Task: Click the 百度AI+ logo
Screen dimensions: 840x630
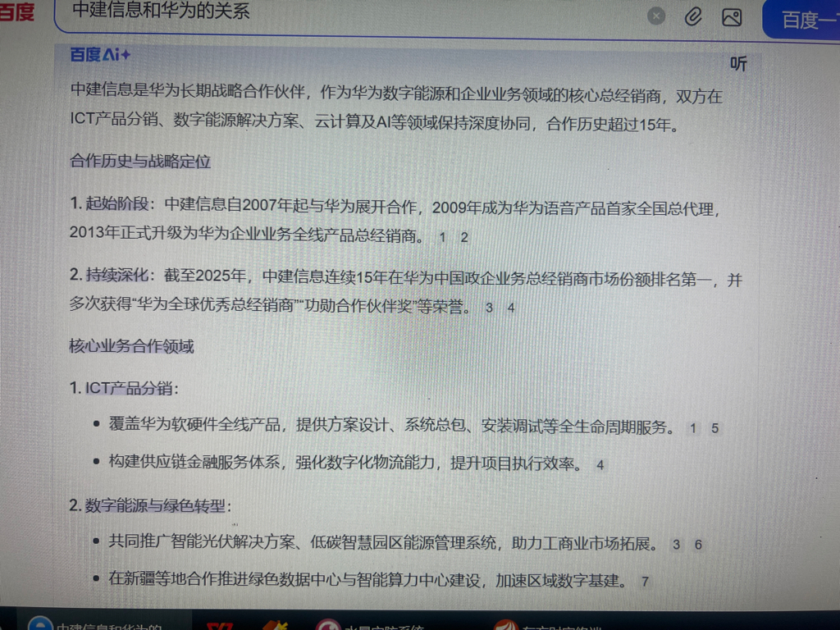Action: point(100,55)
